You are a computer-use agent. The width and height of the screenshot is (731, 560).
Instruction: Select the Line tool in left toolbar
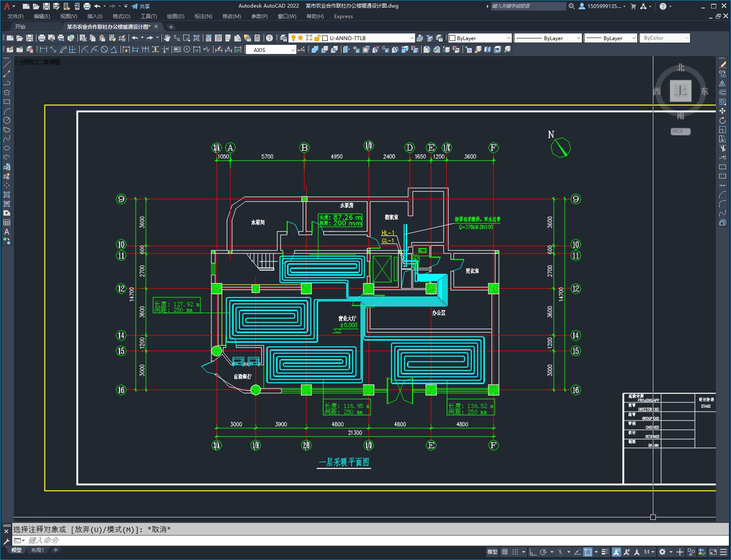pyautogui.click(x=7, y=65)
